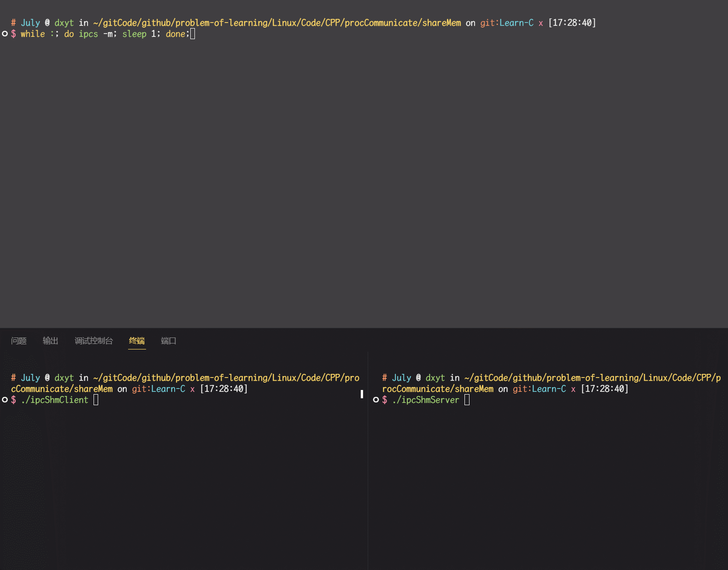Click the scrollbar marker at left terminal's edge
The width and height of the screenshot is (728, 570).
362,394
